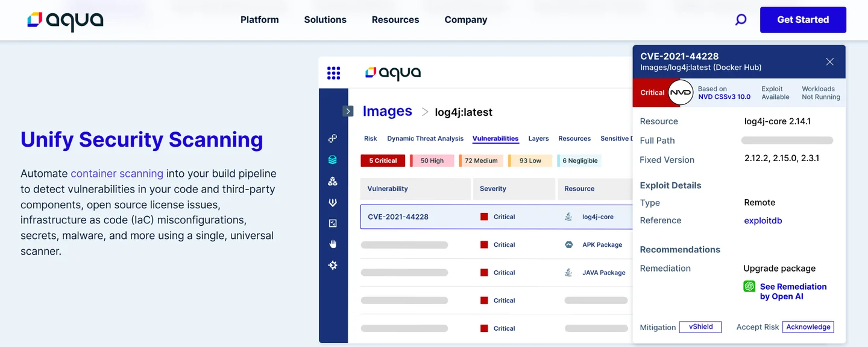This screenshot has height=347, width=868.
Task: Click log4j:latest breadcrumb text
Action: pyautogui.click(x=464, y=112)
